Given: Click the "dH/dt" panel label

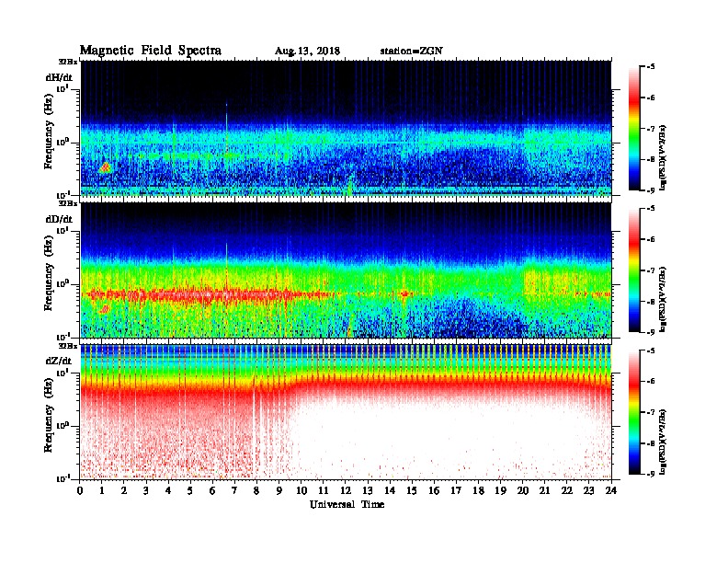Looking at the screenshot, I should pos(59,77).
